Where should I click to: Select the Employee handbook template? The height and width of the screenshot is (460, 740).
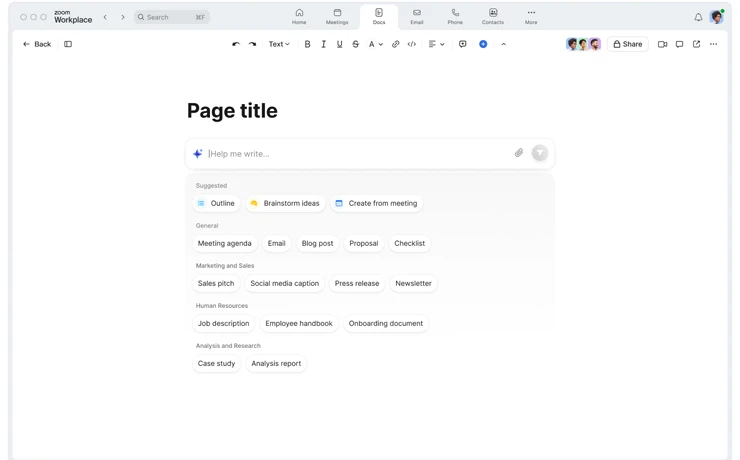(x=299, y=324)
